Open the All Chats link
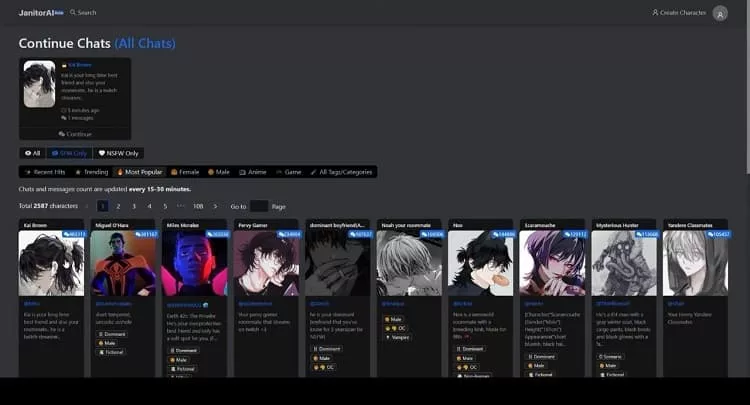750x405 pixels. pyautogui.click(x=145, y=44)
